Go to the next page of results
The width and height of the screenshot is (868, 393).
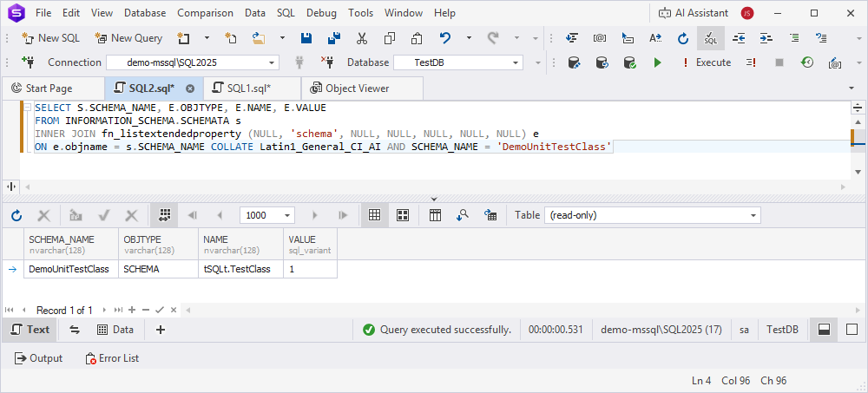point(315,215)
